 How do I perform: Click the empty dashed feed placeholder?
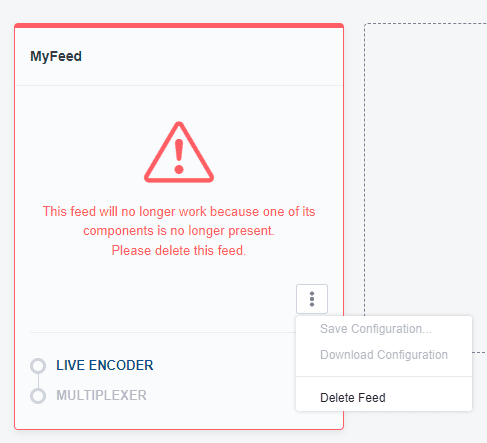coord(426,167)
